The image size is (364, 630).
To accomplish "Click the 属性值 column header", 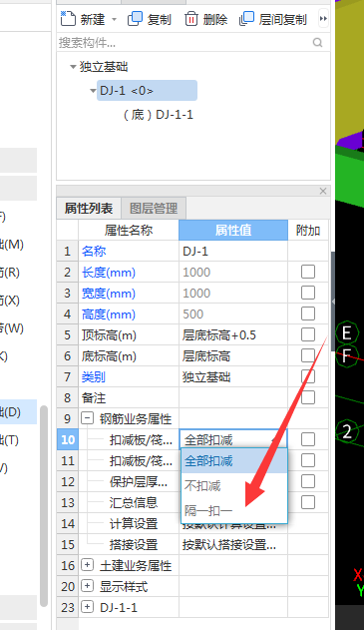I will point(233,231).
